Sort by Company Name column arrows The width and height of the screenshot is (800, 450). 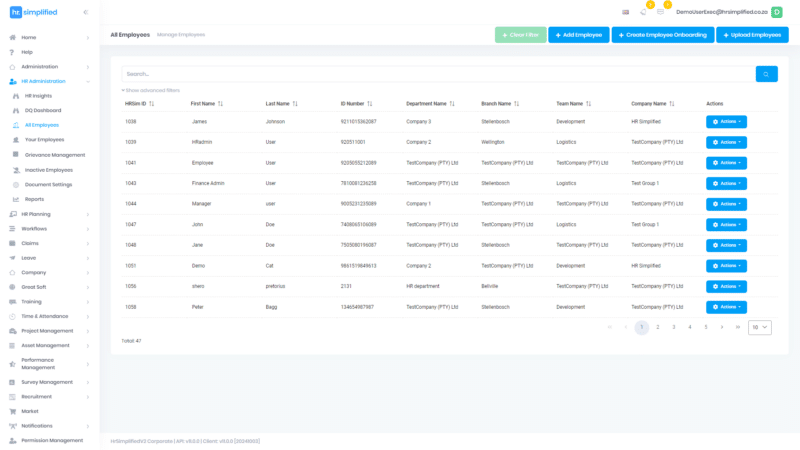click(672, 104)
